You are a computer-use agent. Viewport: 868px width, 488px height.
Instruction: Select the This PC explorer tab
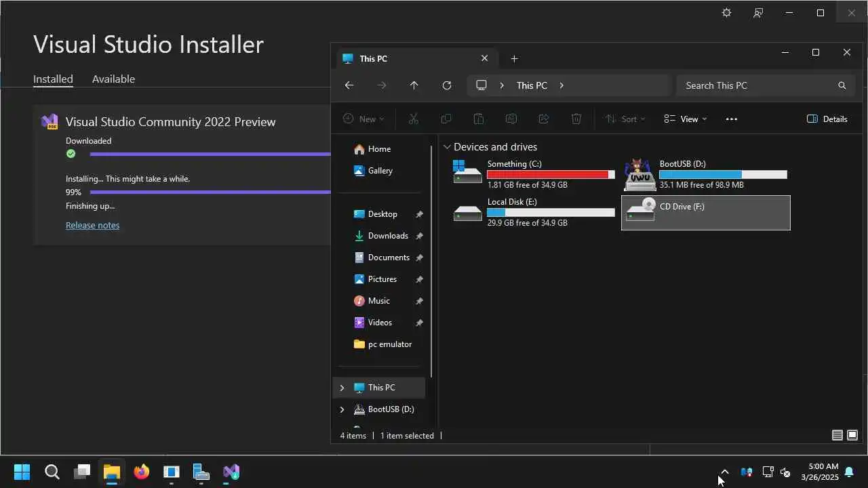coord(416,59)
